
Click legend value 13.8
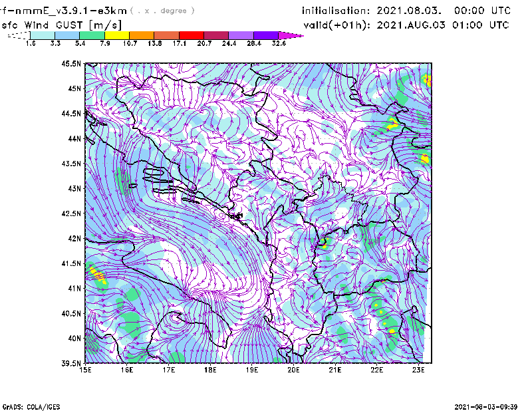pyautogui.click(x=155, y=43)
